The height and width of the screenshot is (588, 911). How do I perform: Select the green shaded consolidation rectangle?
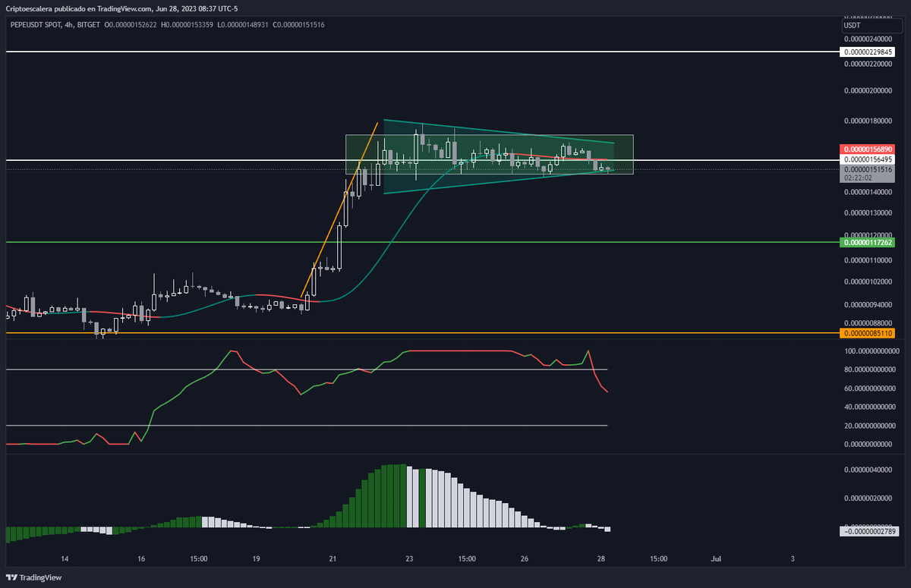pos(489,155)
